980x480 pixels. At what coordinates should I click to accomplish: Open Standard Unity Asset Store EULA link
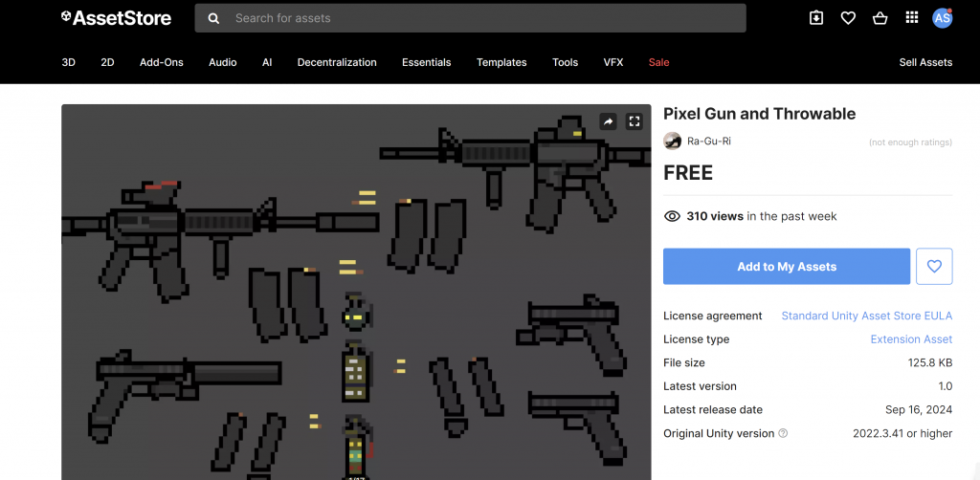coord(867,316)
